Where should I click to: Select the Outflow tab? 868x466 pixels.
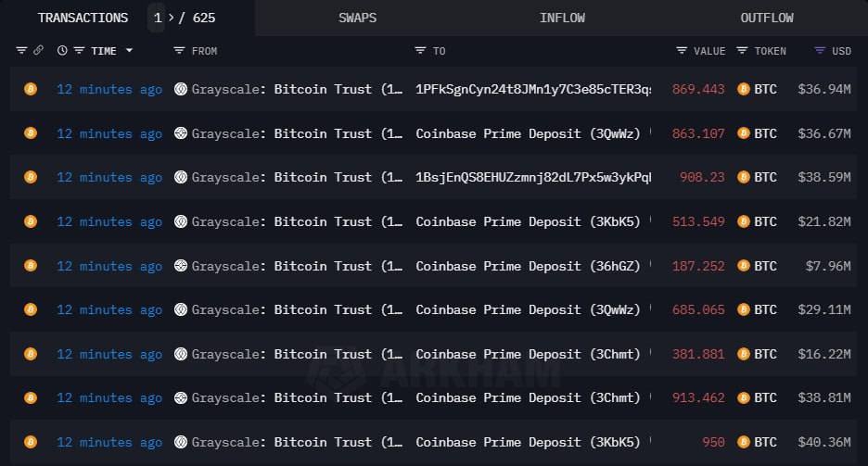point(767,18)
